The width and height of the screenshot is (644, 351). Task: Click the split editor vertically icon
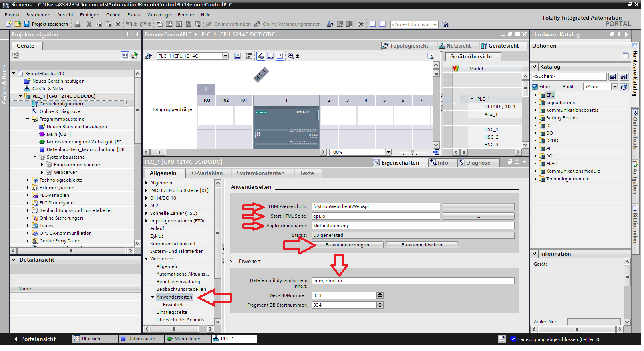(x=382, y=24)
